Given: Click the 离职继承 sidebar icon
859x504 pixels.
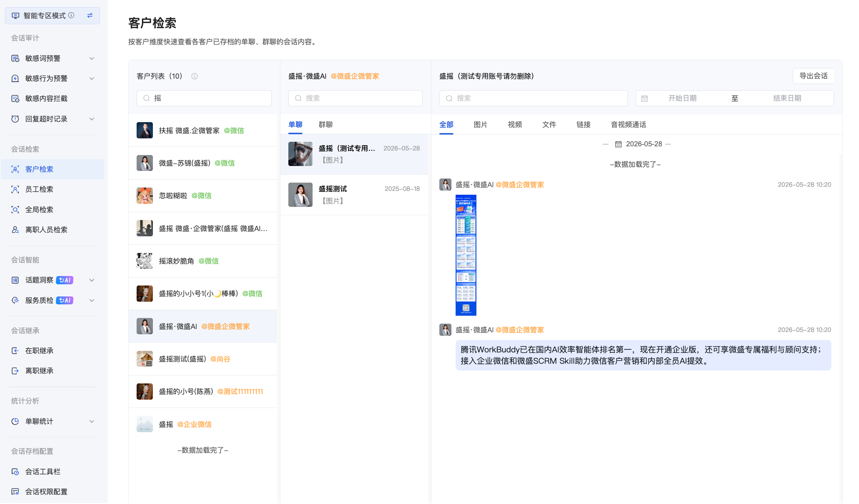Looking at the screenshot, I should 15,371.
